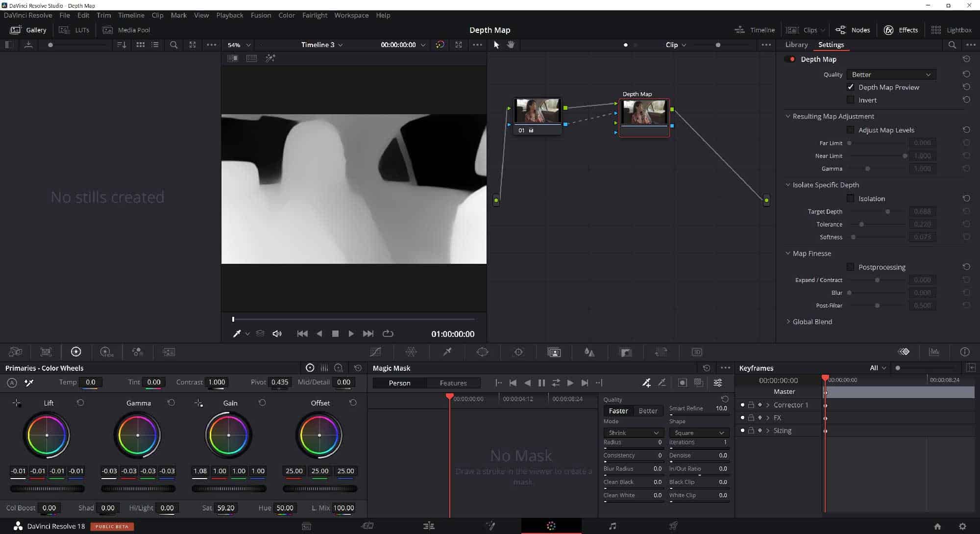Select the Depth Map node thumbnail
The width and height of the screenshot is (980, 534).
click(x=644, y=112)
